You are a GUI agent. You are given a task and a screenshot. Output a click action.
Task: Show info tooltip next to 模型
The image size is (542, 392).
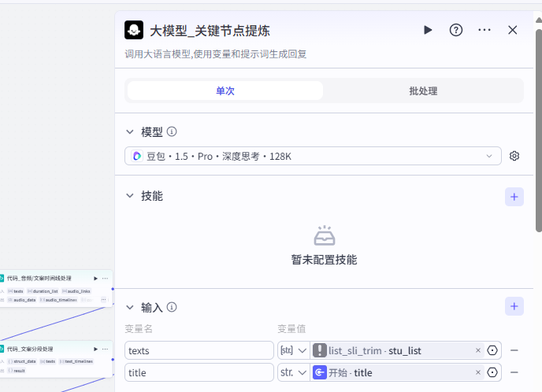(x=172, y=131)
